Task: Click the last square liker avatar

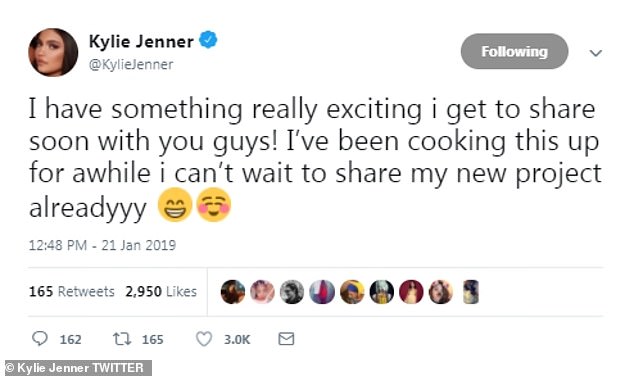Action: coord(471,292)
